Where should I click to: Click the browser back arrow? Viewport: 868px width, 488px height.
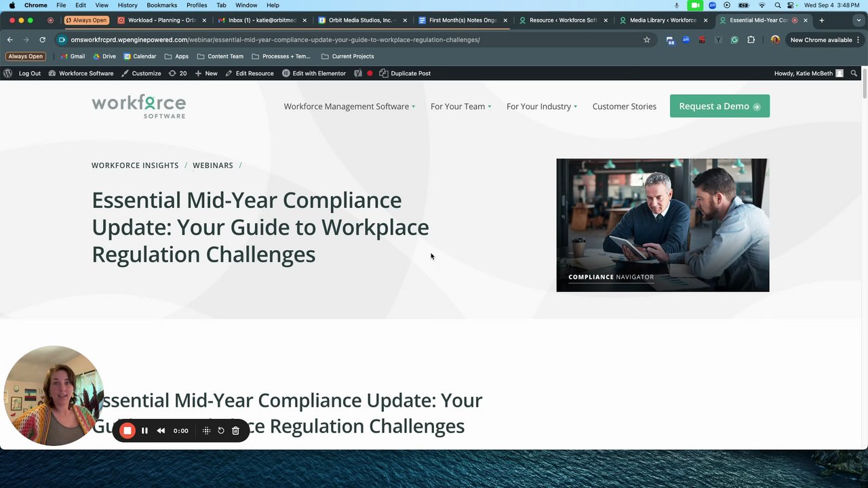pyautogui.click(x=10, y=40)
